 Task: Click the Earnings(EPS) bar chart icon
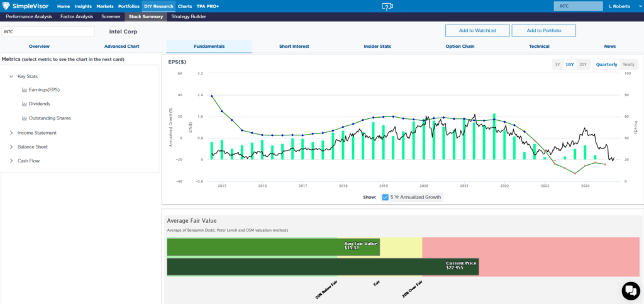pos(25,90)
